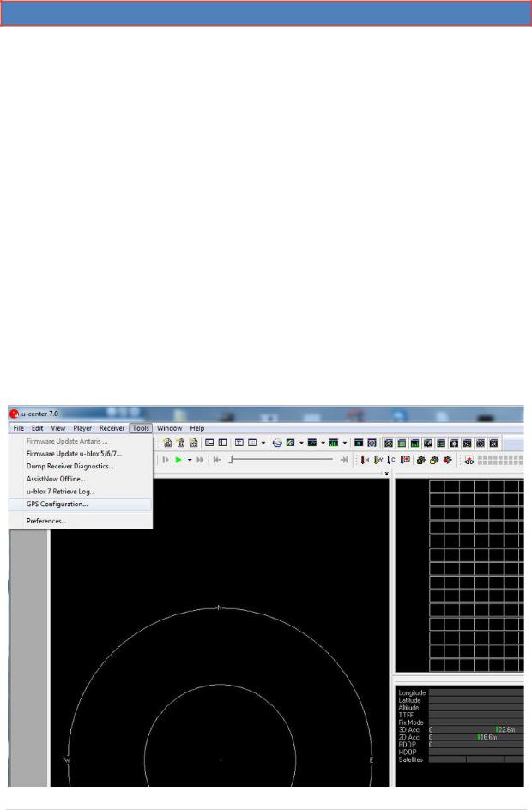This screenshot has height=810, width=532.
Task: Click the Latitude label in data panel
Action: click(x=409, y=700)
